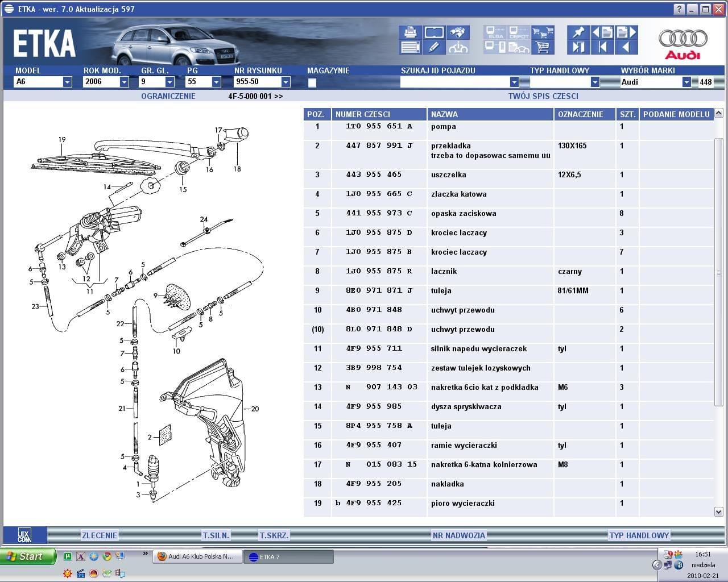
Task: Click the ETKA 7 taskbar button
Action: (288, 556)
